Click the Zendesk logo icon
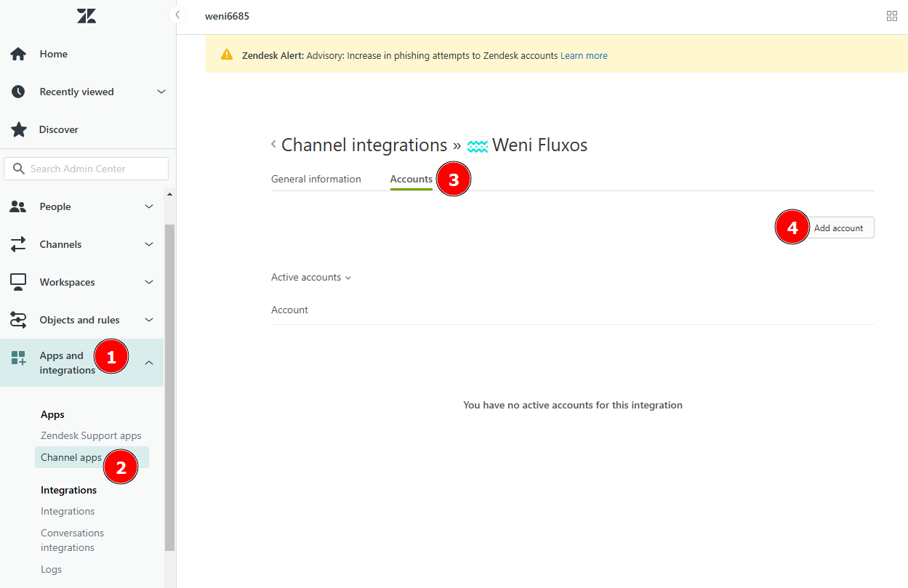The image size is (908, 588). (87, 16)
